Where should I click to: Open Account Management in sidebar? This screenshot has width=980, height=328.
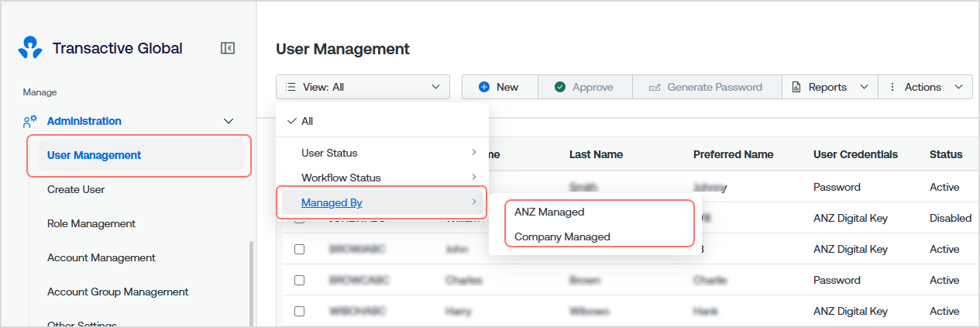101,257
